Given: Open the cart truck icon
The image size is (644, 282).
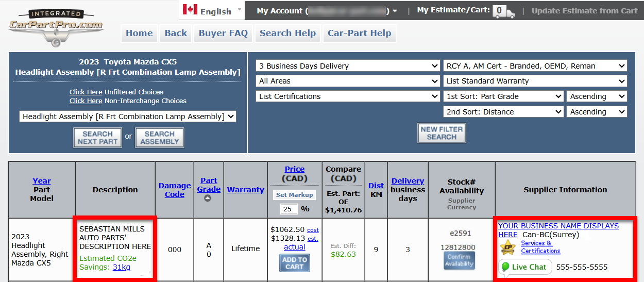Looking at the screenshot, I should [503, 11].
